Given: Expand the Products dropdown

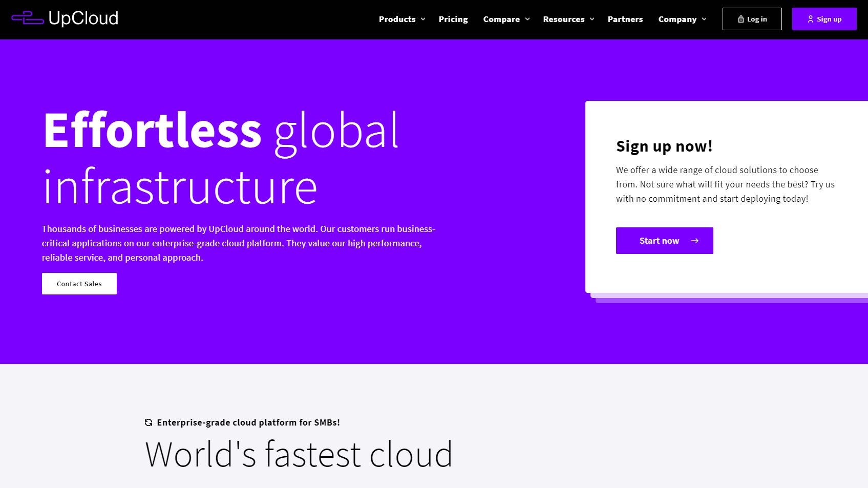Looking at the screenshot, I should [x=401, y=19].
